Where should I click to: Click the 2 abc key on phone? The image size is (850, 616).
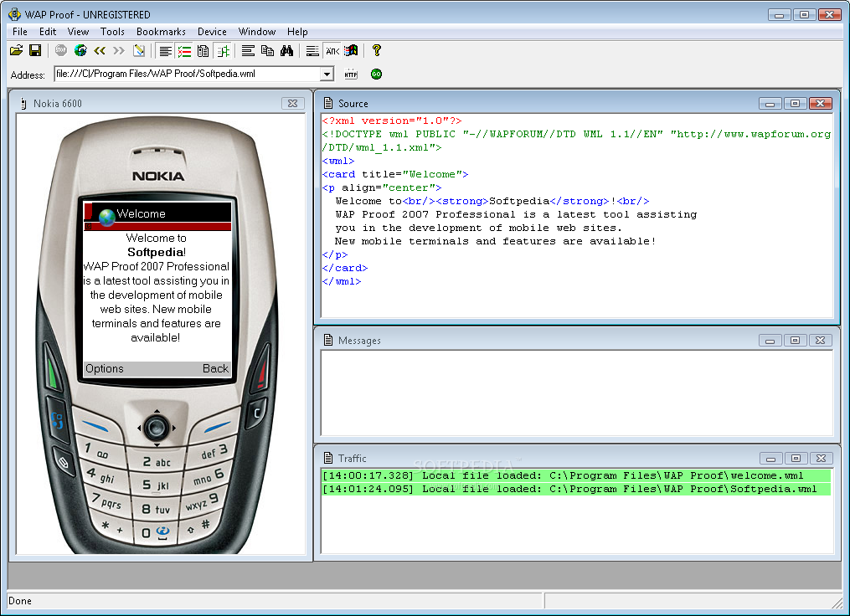click(157, 462)
